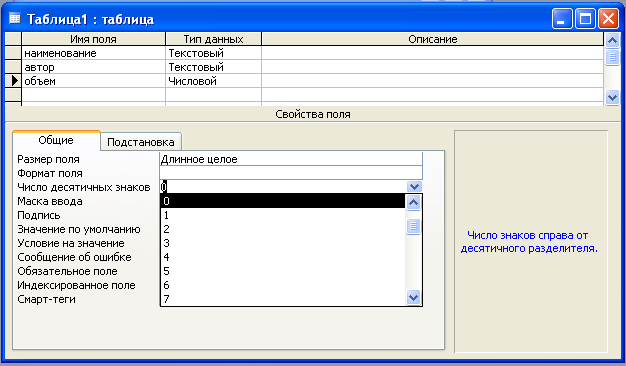Choose 5 in the decimal places list
The image size is (626, 366).
(283, 271)
